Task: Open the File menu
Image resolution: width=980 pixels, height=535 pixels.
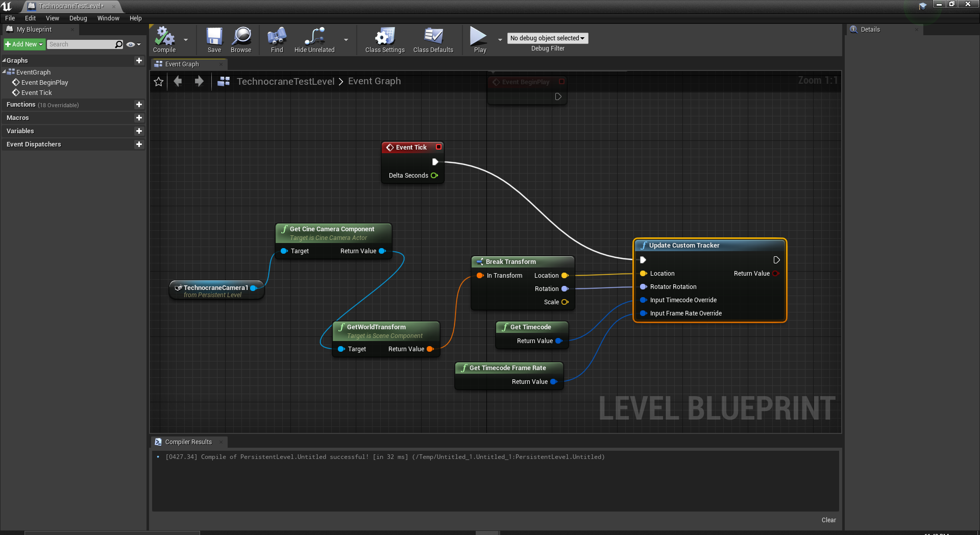Action: click(x=10, y=18)
